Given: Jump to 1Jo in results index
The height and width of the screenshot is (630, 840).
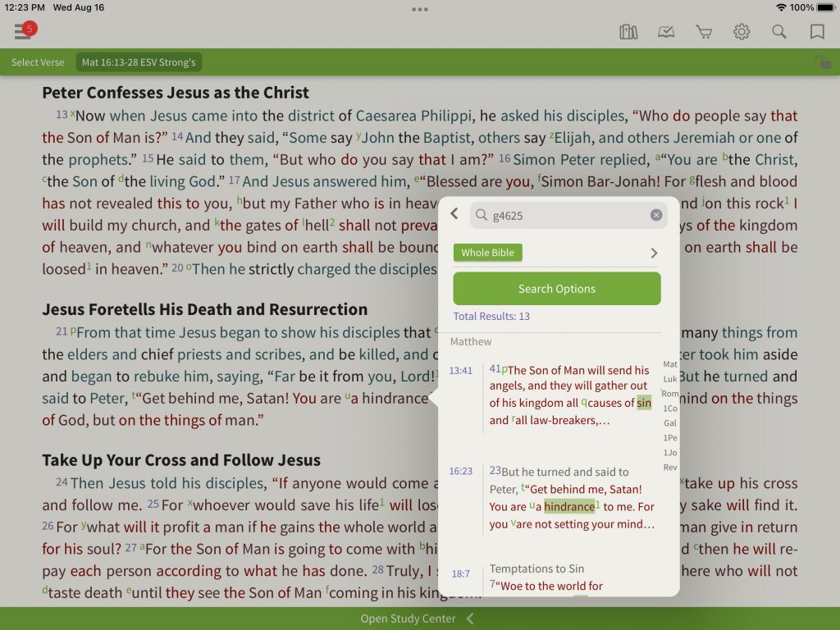Looking at the screenshot, I should coord(670,453).
